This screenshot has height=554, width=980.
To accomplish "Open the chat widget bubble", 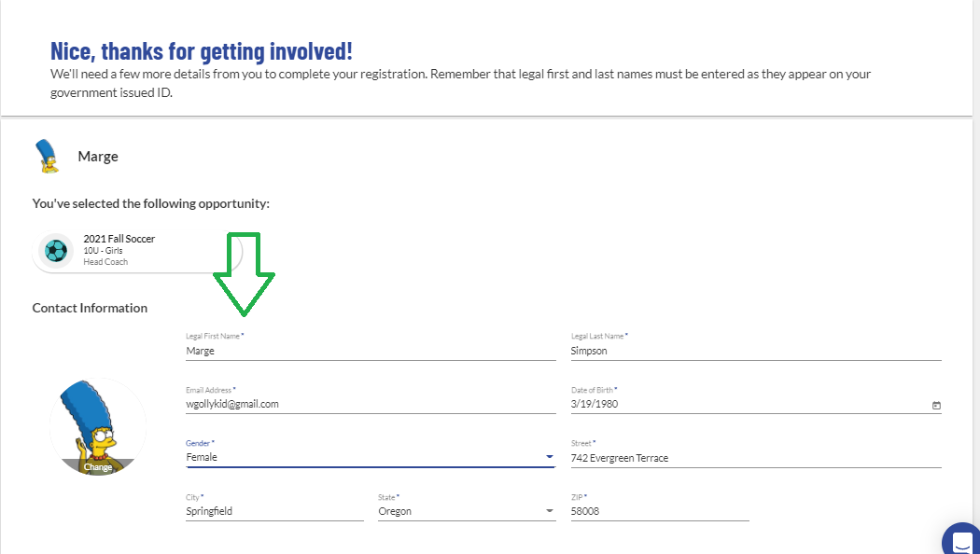I will 961,538.
